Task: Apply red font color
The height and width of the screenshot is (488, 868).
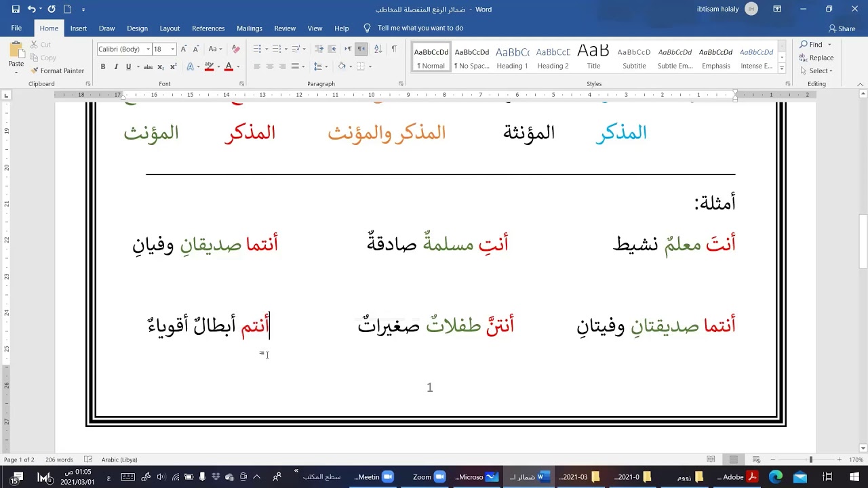Action: (x=229, y=66)
